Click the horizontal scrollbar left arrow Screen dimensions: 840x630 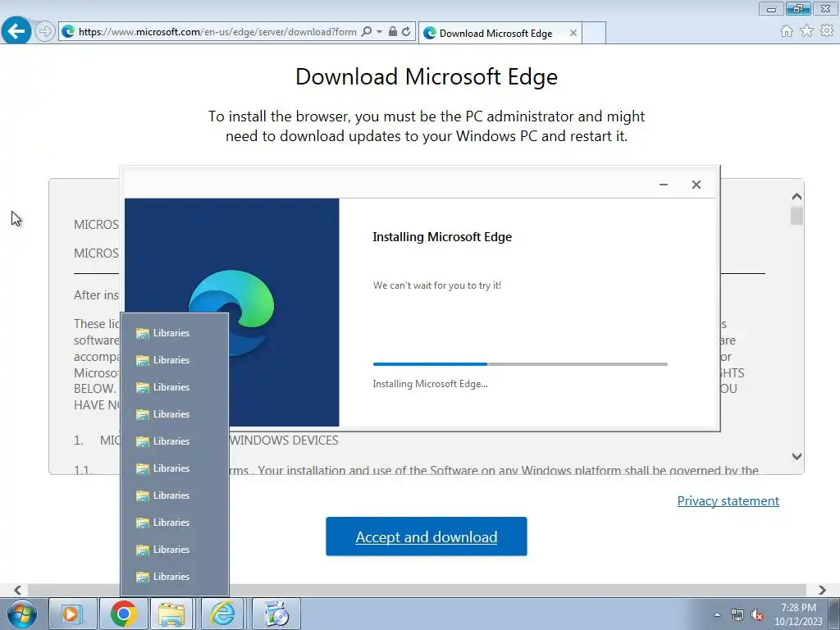[18, 590]
